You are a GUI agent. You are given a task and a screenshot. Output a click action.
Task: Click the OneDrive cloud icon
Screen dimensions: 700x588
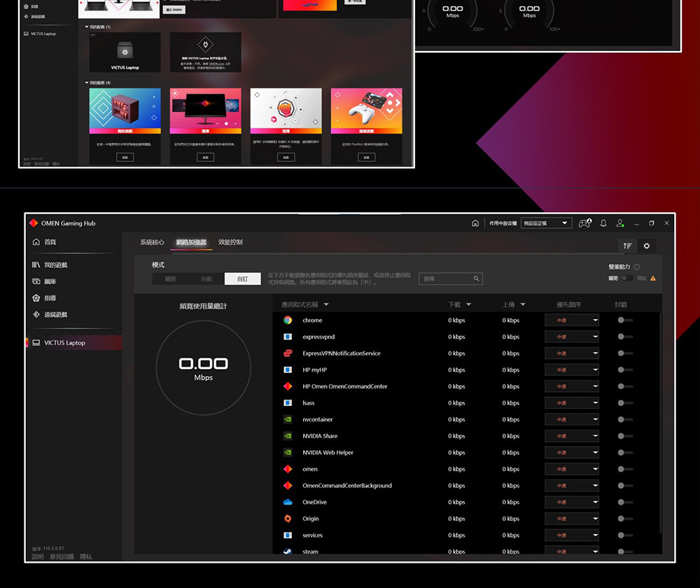pyautogui.click(x=288, y=502)
